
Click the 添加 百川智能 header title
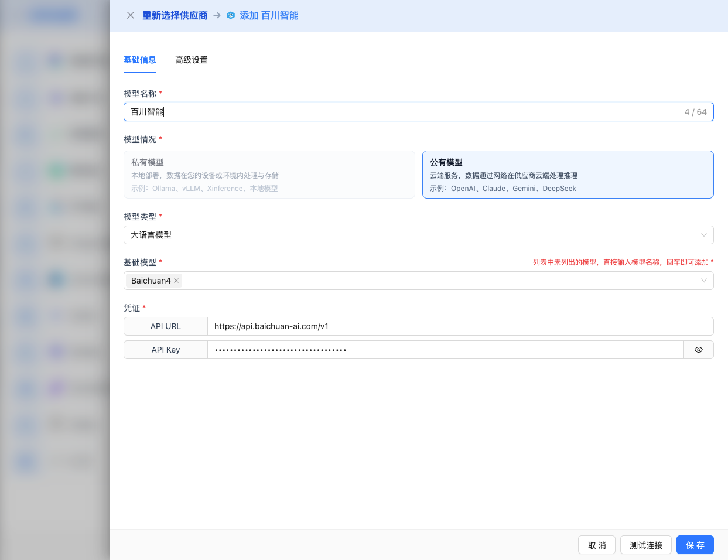(269, 16)
